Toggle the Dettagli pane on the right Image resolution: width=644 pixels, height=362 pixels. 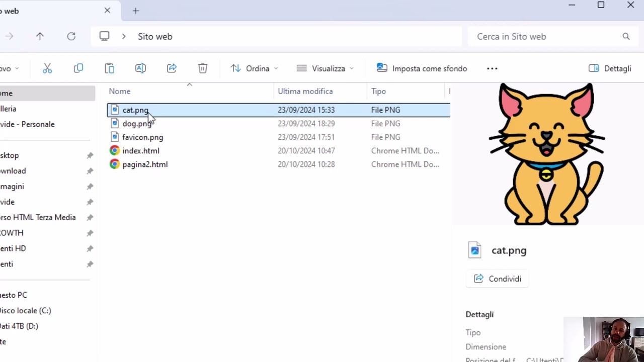[609, 68]
